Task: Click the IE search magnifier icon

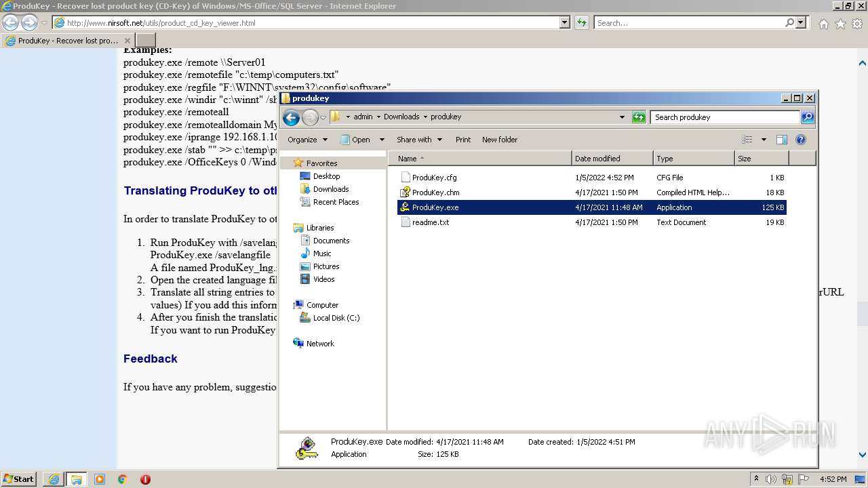Action: coord(789,23)
